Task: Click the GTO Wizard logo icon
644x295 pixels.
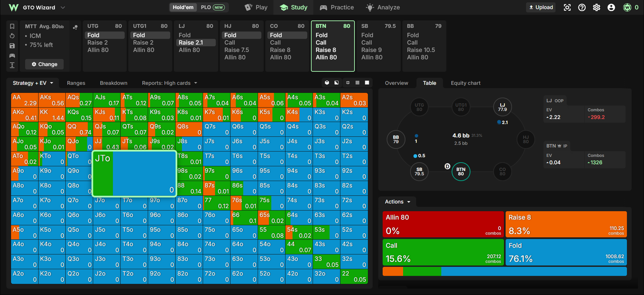Action: point(13,7)
